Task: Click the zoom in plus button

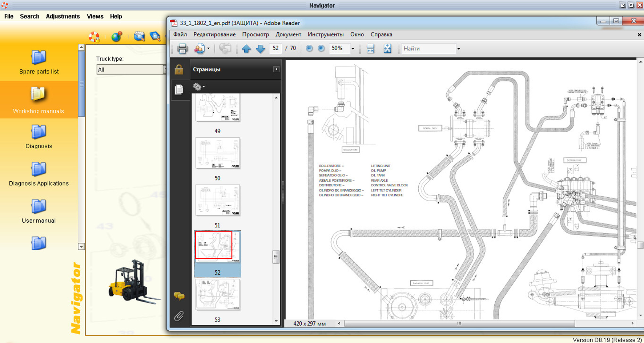Action: [x=321, y=48]
